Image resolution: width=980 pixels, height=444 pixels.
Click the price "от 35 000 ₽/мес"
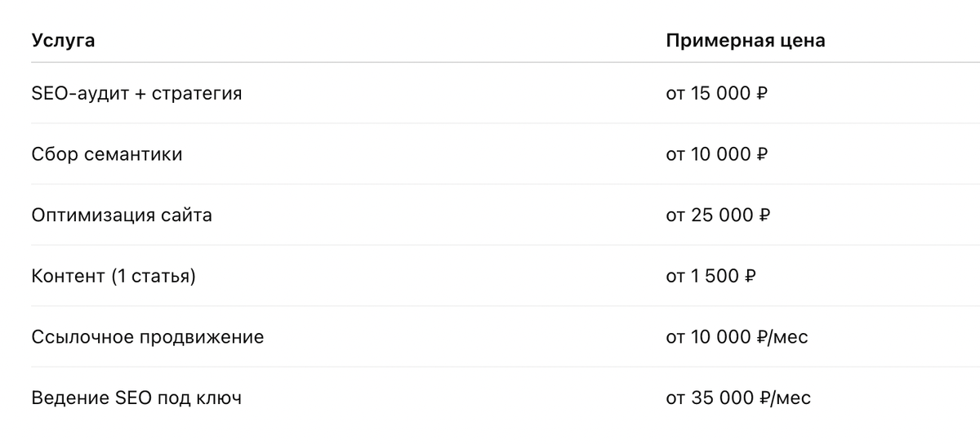738,398
